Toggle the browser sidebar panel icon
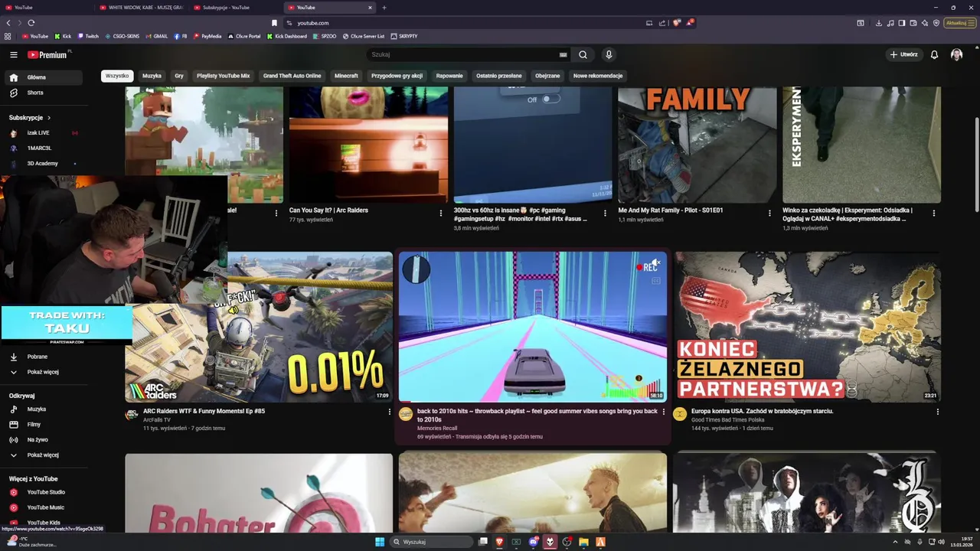The image size is (980, 551). tap(902, 23)
